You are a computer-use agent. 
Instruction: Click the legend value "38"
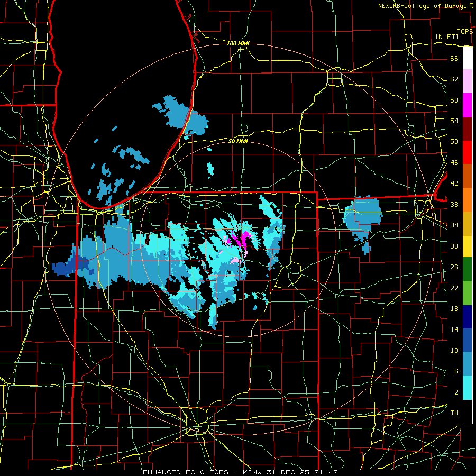point(454,204)
